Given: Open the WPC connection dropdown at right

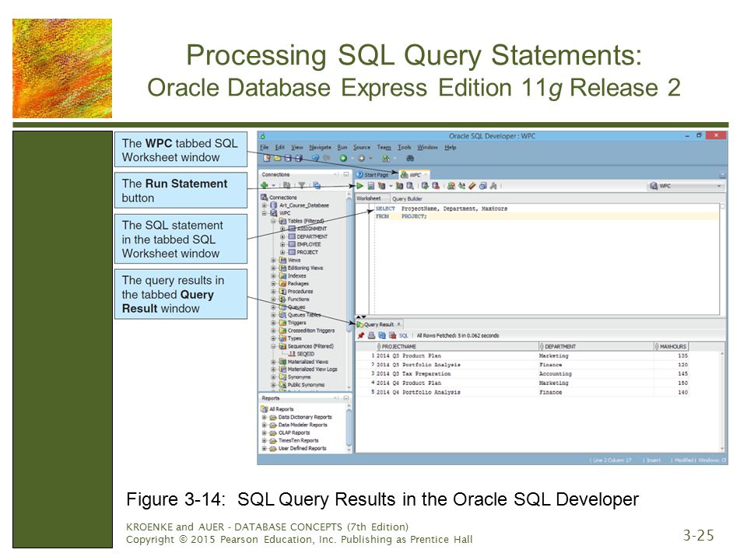Looking at the screenshot, I should coord(686,186).
